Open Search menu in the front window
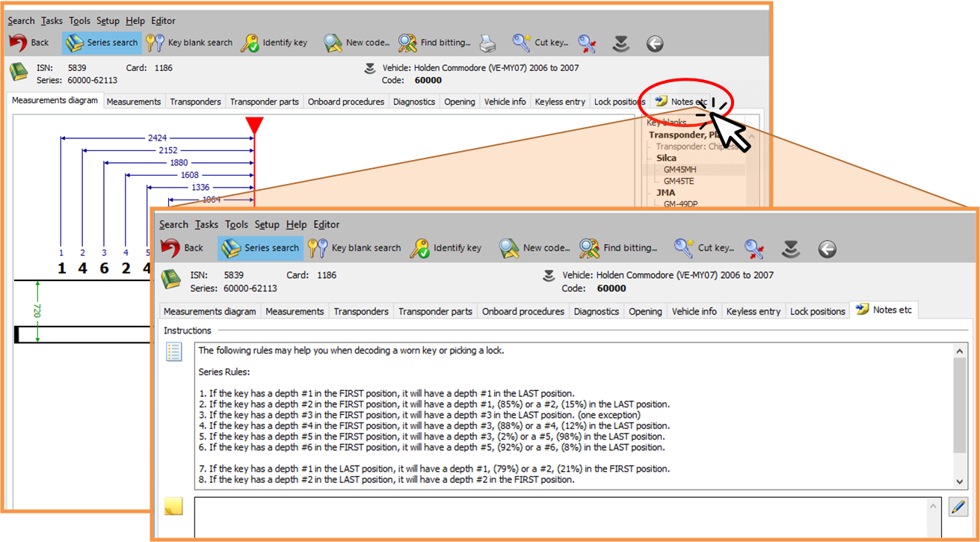The image size is (980, 542). (173, 224)
